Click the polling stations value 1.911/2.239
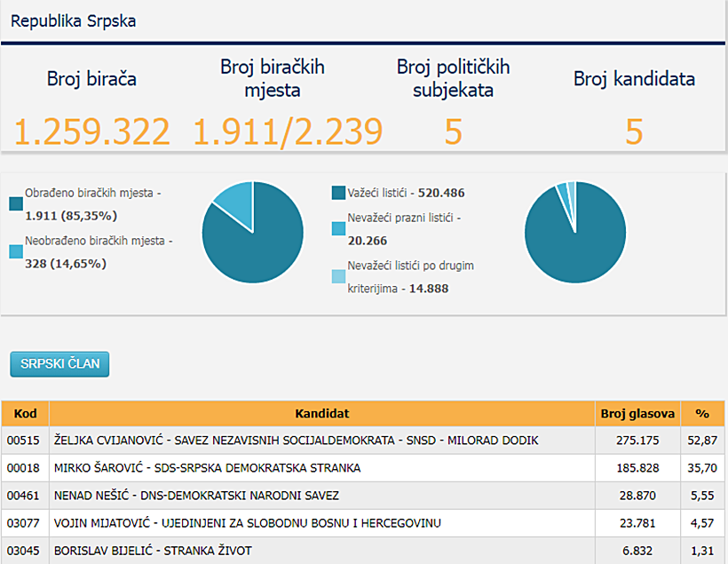 point(288,131)
